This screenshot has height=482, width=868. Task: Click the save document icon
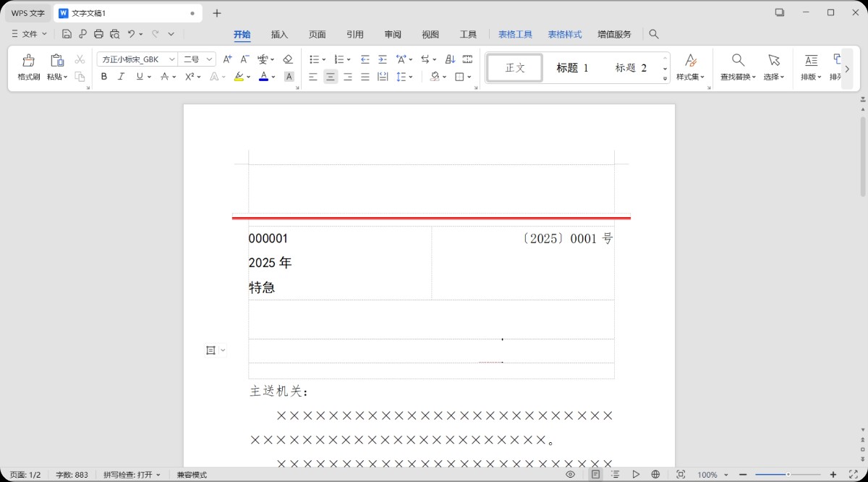click(67, 34)
